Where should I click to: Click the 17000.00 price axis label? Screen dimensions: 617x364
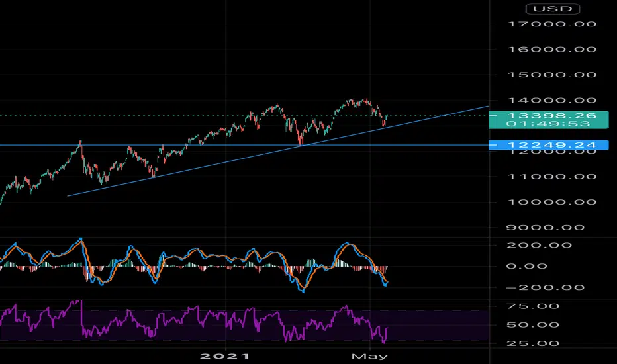tap(551, 24)
